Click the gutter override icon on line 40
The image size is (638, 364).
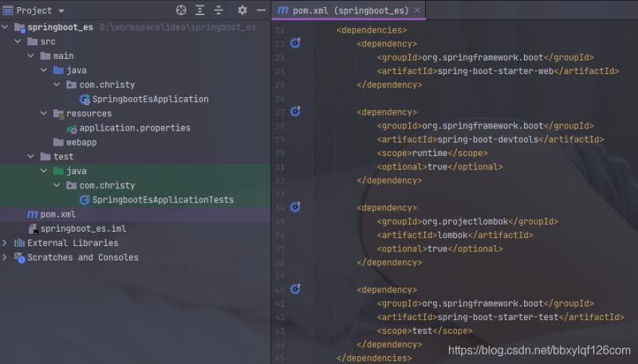pyautogui.click(x=295, y=289)
